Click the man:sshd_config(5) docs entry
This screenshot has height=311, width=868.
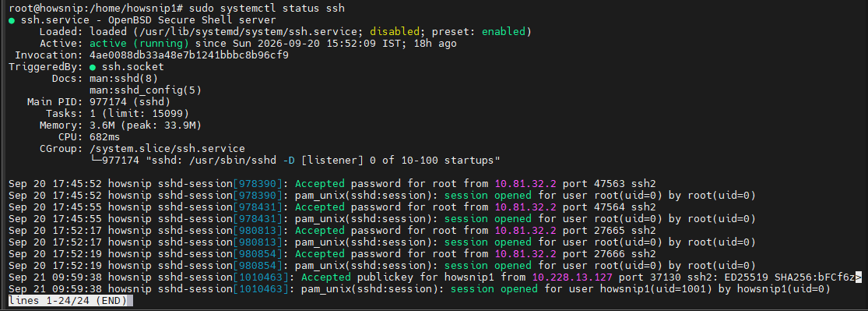point(145,90)
